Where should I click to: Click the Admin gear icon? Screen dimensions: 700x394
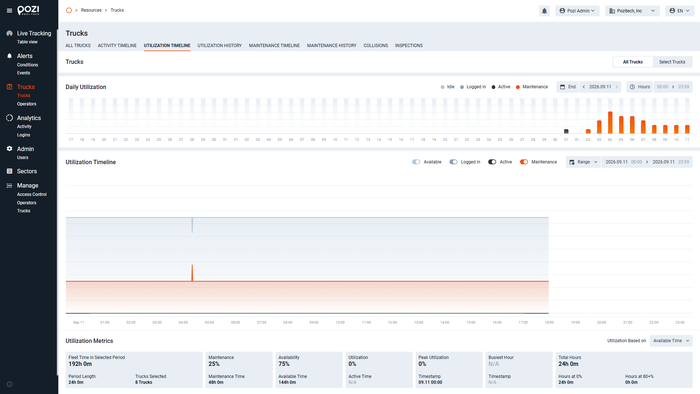click(9, 149)
